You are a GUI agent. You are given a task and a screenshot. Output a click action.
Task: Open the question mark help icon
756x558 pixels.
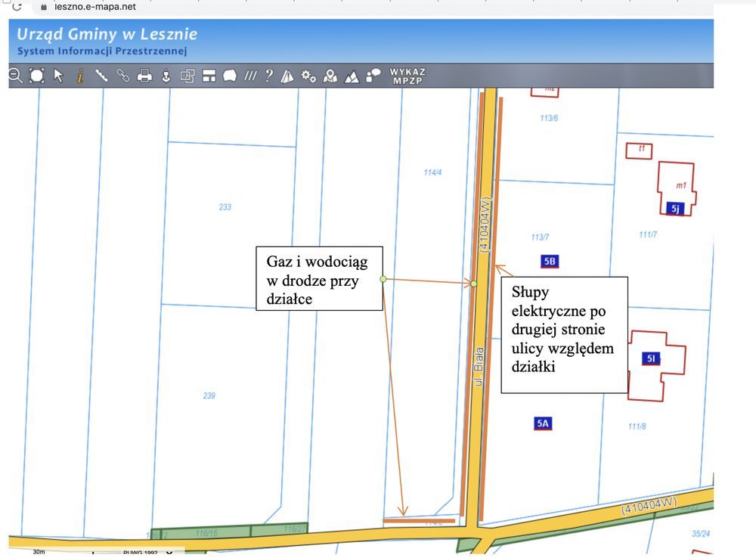coord(268,76)
